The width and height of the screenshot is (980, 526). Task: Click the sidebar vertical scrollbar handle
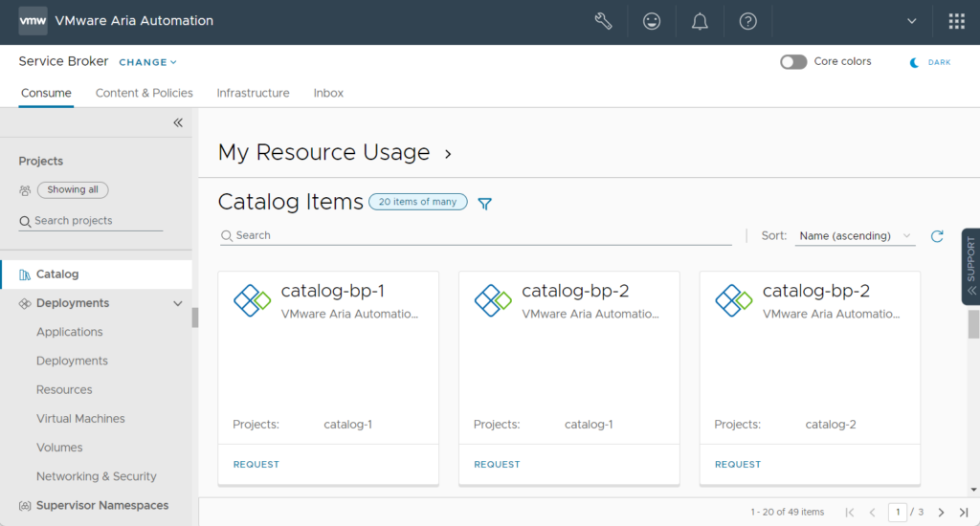(195, 318)
